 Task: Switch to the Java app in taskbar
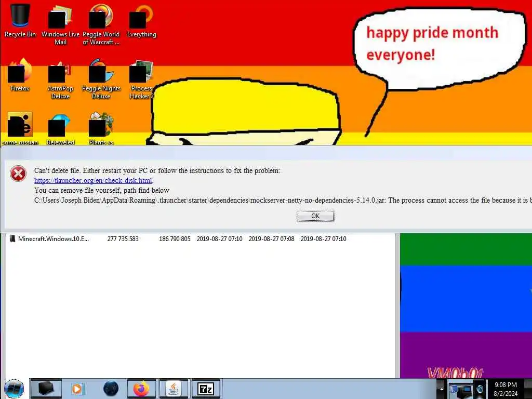(174, 389)
